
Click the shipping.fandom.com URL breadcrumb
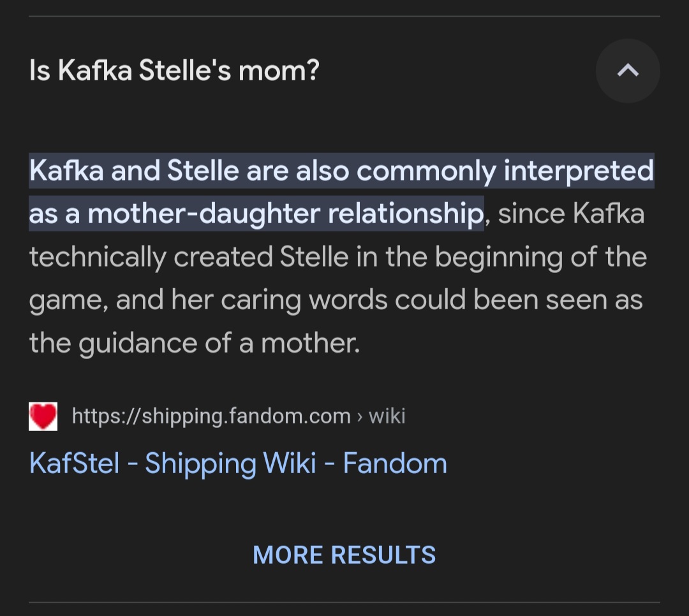[211, 415]
